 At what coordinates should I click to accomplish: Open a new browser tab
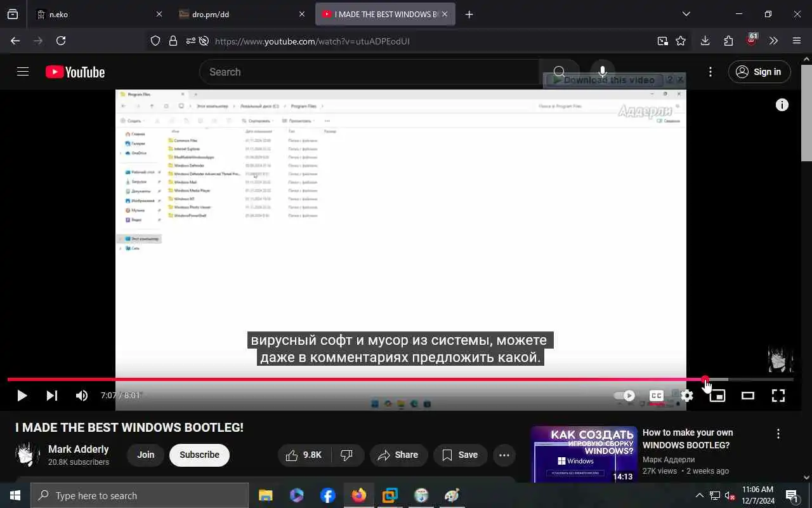[469, 14]
